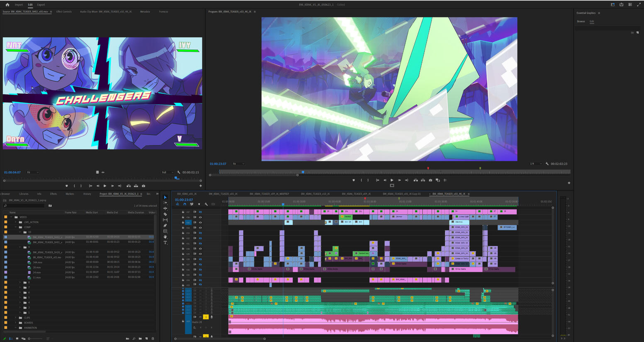Export a frame from the Program monitor
This screenshot has width=644, height=342.
[x=430, y=180]
